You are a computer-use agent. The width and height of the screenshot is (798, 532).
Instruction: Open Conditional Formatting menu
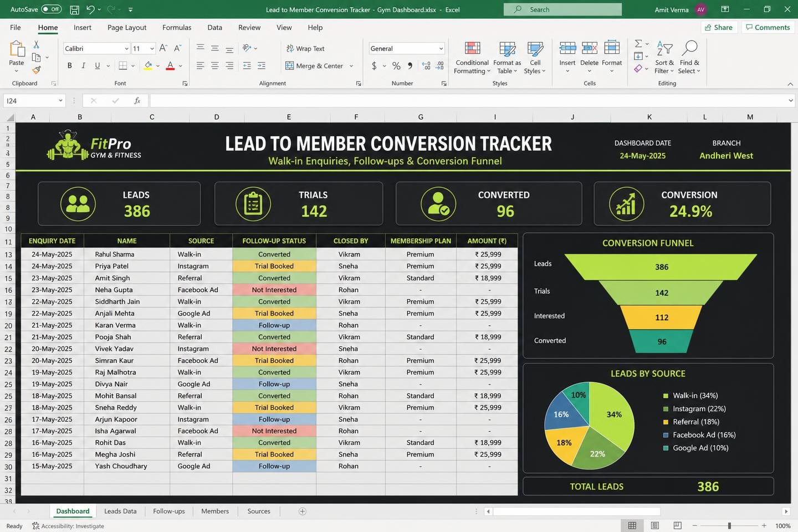click(x=472, y=58)
